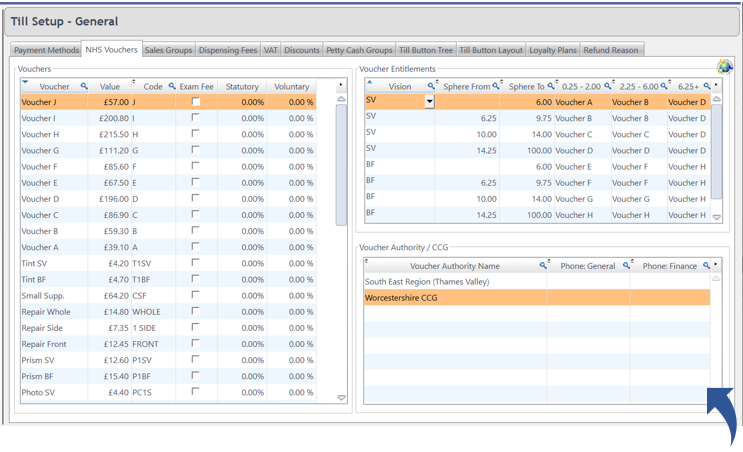Search icon in 2.25 - 6.00 column header
The height and width of the screenshot is (452, 743).
664,86
